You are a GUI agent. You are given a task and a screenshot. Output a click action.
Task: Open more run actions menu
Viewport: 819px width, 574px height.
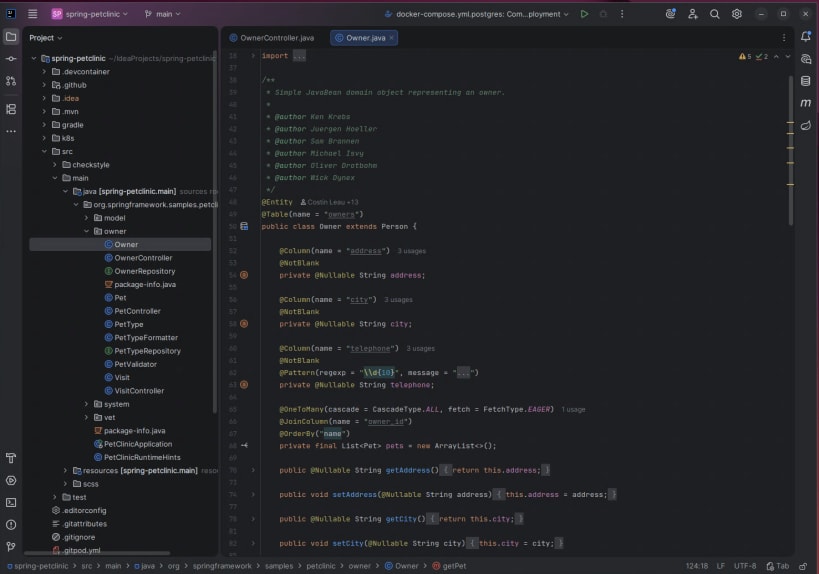tap(622, 14)
